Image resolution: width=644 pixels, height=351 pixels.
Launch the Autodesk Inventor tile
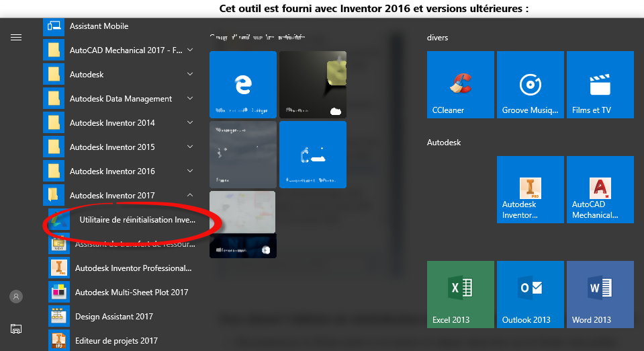(x=531, y=190)
